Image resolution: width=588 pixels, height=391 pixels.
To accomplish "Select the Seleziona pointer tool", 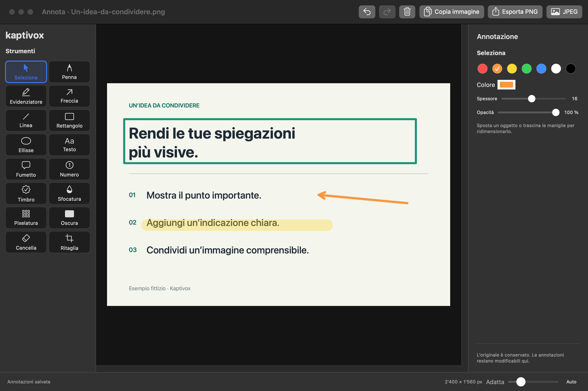I will click(x=26, y=72).
